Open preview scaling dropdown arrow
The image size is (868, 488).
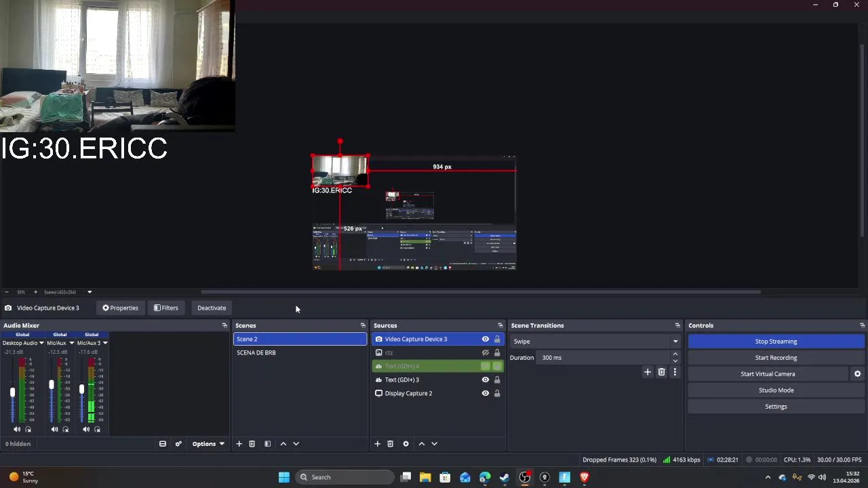pos(89,292)
